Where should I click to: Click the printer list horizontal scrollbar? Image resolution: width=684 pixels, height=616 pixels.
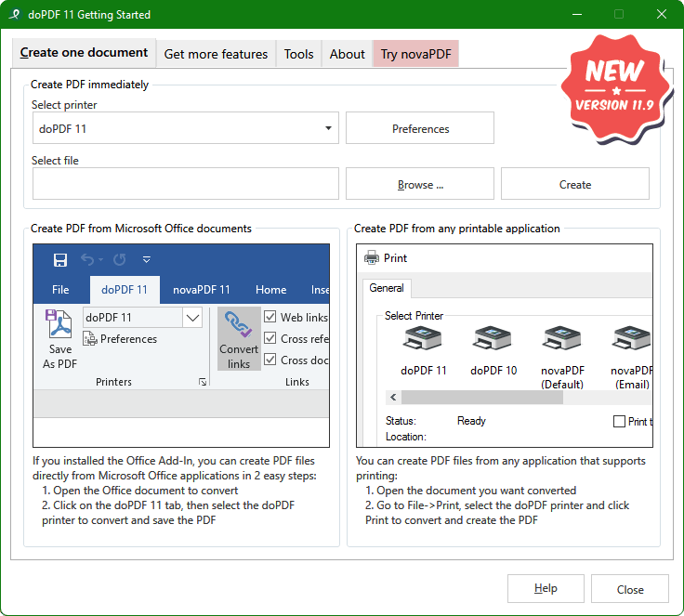(x=481, y=397)
